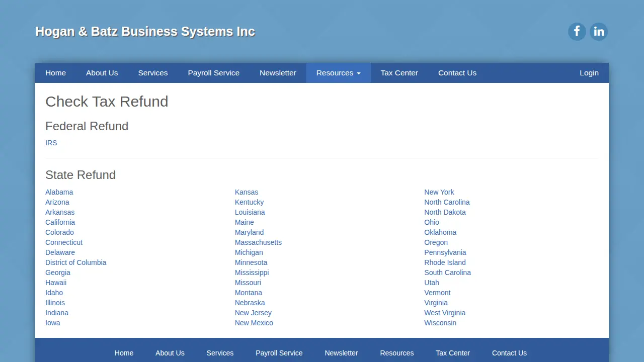This screenshot has height=362, width=644.
Task: Open the Iowa refund link
Action: click(x=53, y=323)
